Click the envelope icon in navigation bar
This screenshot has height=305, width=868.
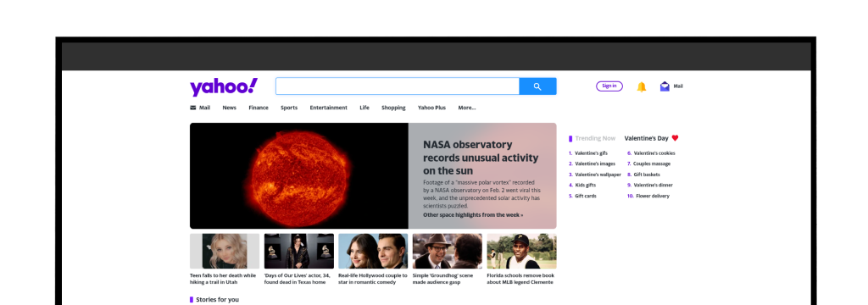pos(192,108)
